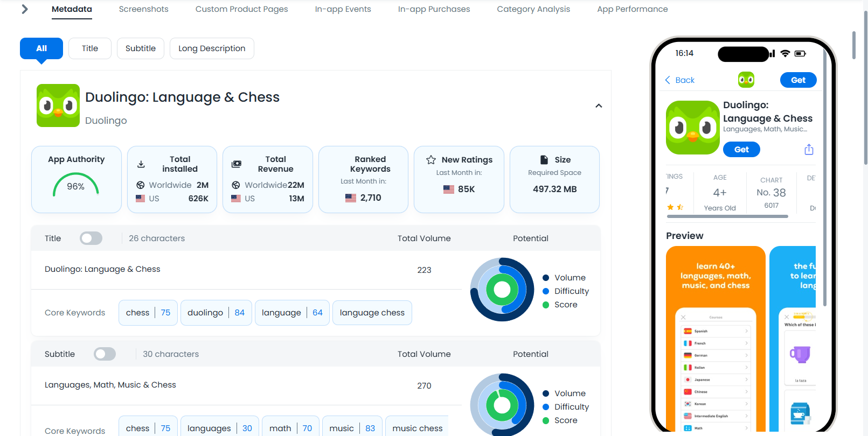The width and height of the screenshot is (868, 436).
Task: Click the New Ratings star icon
Action: click(x=431, y=160)
